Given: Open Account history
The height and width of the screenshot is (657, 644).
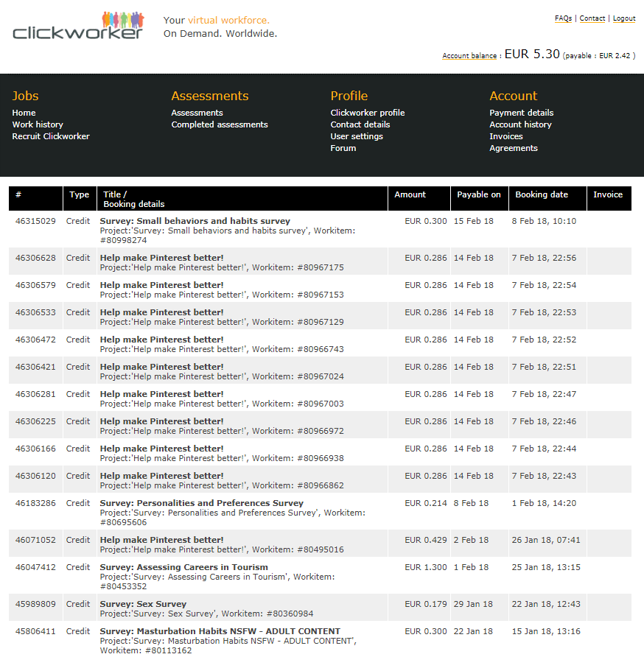Looking at the screenshot, I should pyautogui.click(x=520, y=124).
